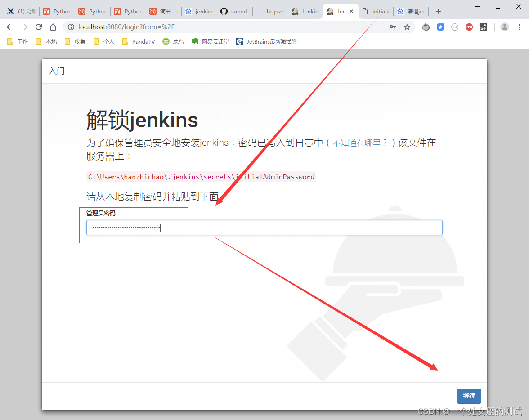Screen dimensions: 529x420
Task: Open the 工作 bookmark folder
Action: tap(18, 41)
